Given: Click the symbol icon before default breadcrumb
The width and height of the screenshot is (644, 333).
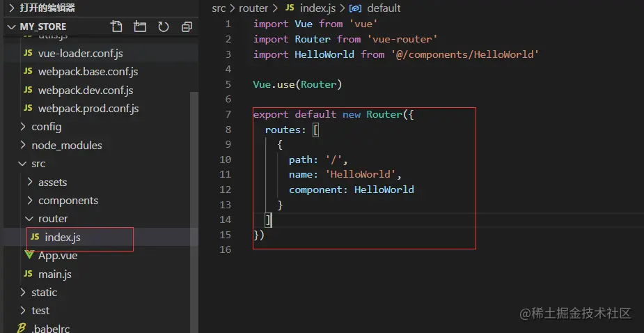Looking at the screenshot, I should pos(355,8).
